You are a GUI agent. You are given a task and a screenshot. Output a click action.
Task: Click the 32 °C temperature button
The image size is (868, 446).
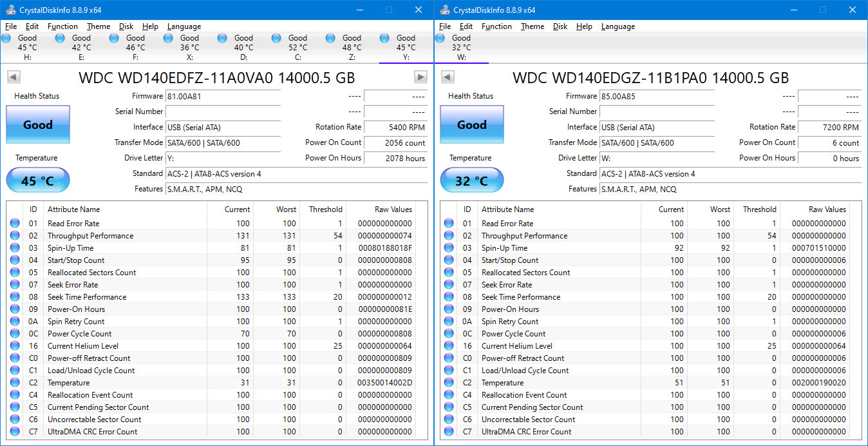pos(471,181)
